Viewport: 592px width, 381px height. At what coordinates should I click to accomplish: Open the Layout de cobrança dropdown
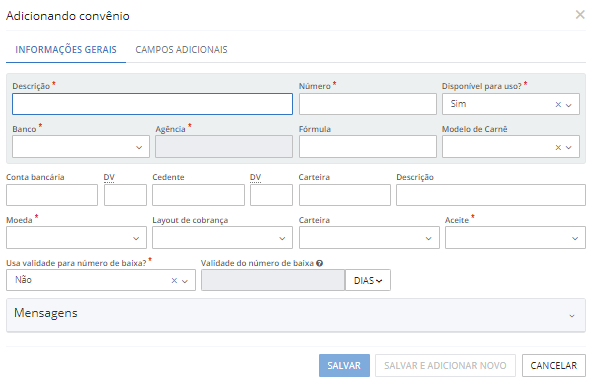coord(222,238)
